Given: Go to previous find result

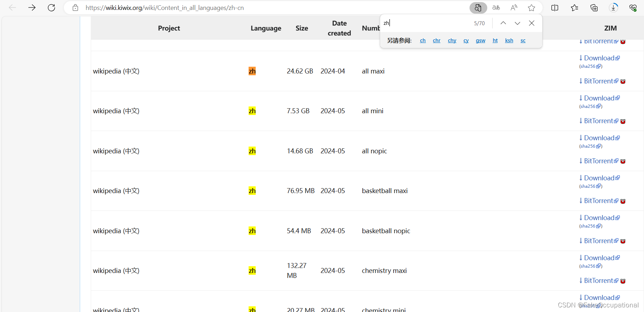Looking at the screenshot, I should [503, 23].
